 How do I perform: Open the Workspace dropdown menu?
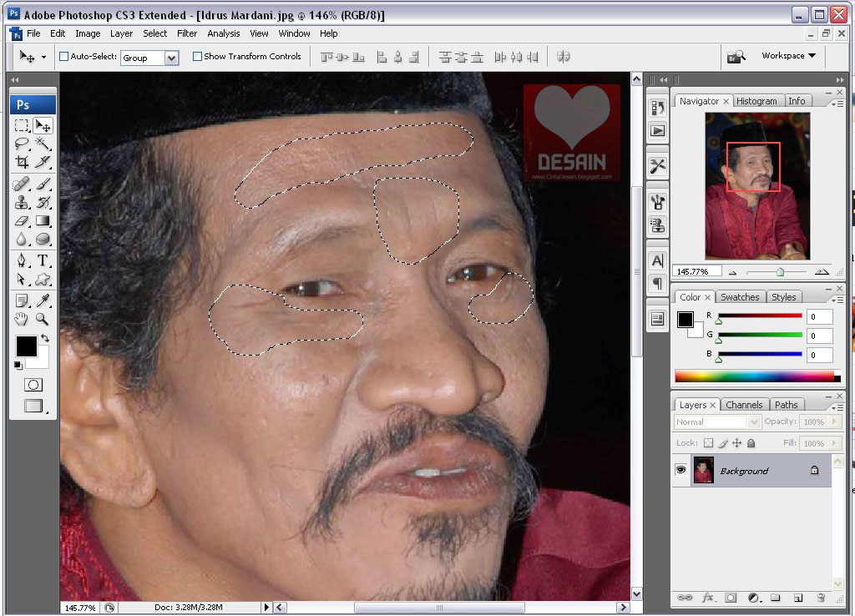tap(788, 56)
